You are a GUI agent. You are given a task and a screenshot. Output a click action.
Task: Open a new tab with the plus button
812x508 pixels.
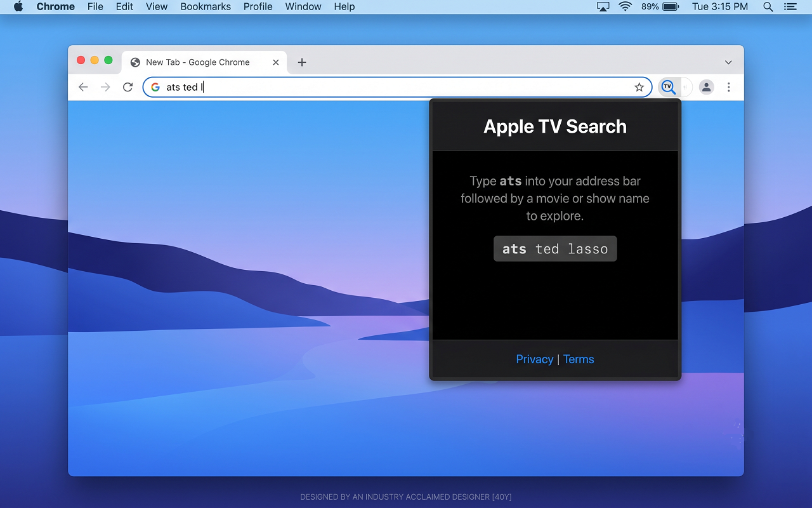302,62
